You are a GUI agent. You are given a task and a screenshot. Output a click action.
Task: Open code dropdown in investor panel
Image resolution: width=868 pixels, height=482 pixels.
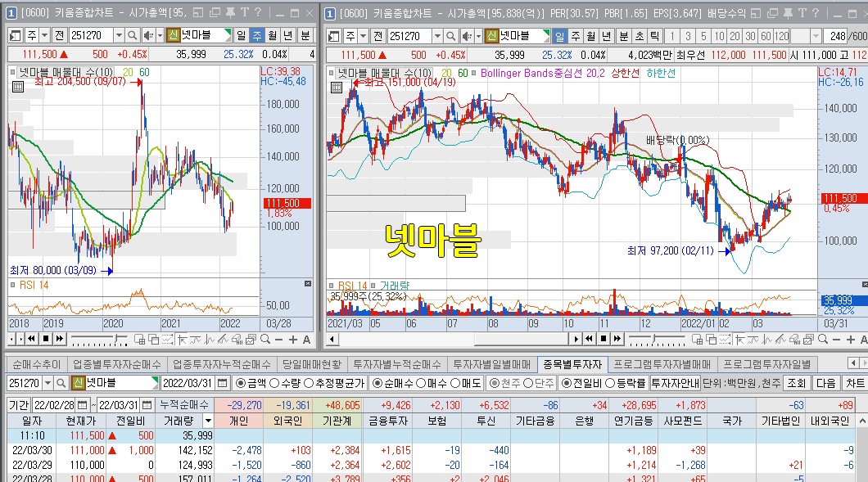[47, 383]
